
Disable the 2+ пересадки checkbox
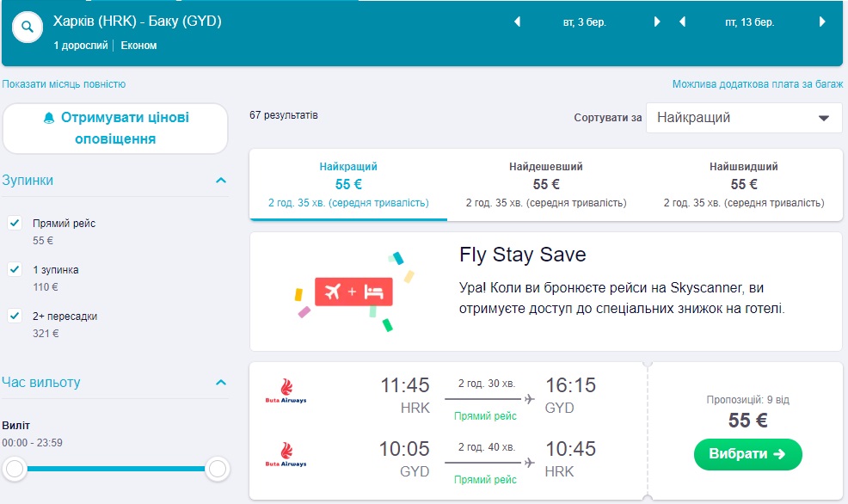pos(15,317)
